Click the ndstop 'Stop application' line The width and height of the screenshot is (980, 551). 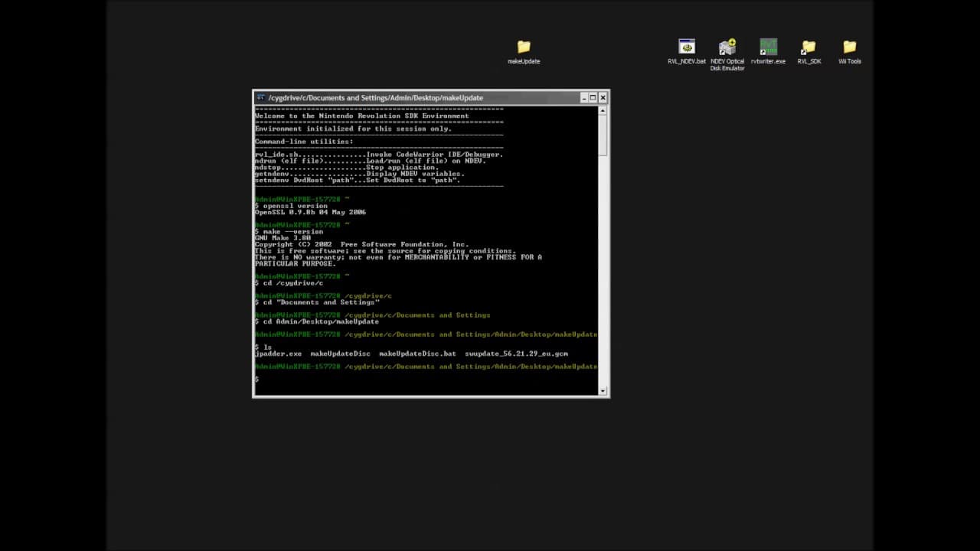347,168
